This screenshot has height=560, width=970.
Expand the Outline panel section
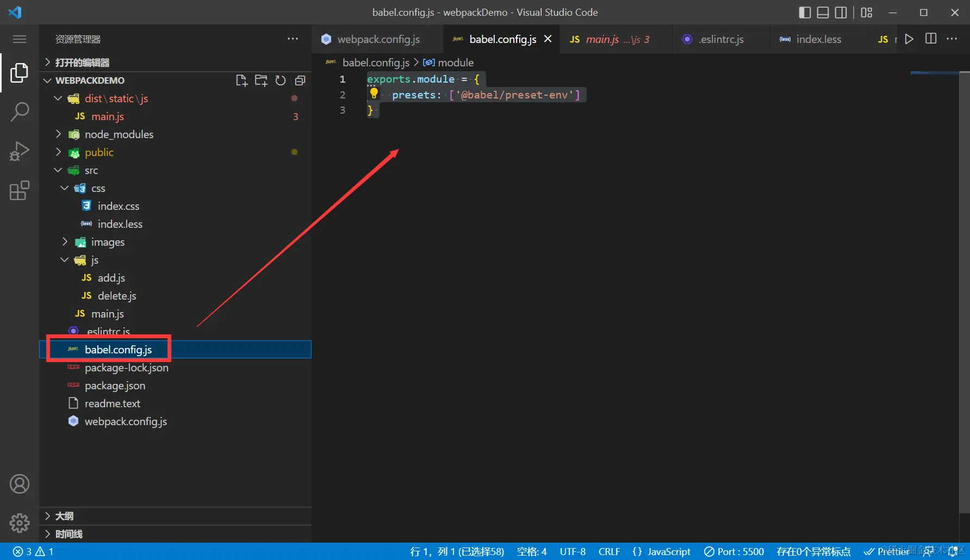tap(175, 516)
